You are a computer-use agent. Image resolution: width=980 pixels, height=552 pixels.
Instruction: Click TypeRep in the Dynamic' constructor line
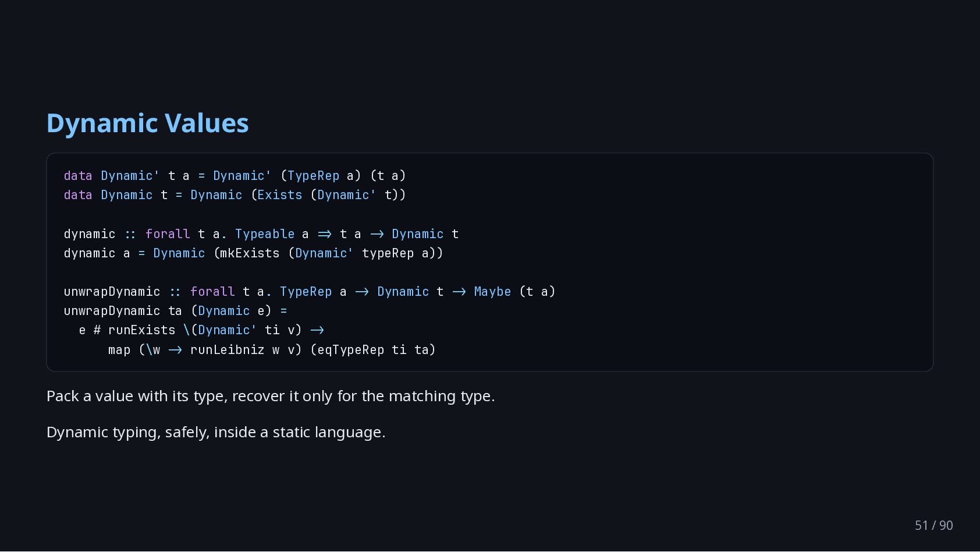[x=313, y=176]
